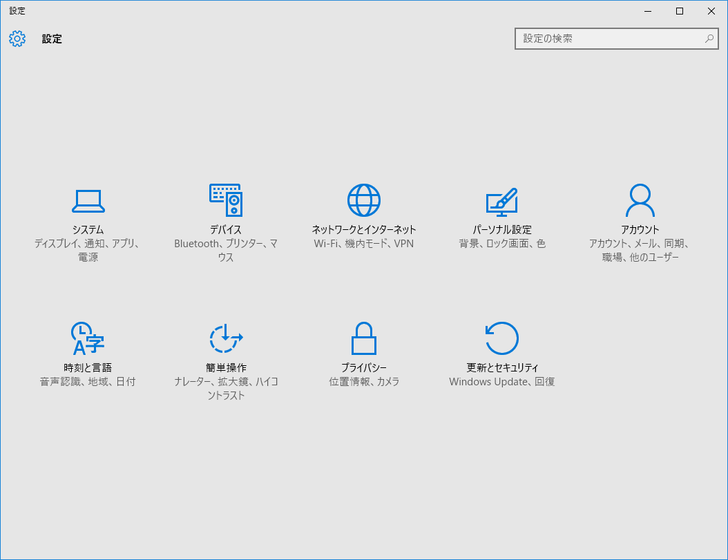Click the 設定 heading next to gear
Image resolution: width=728 pixels, height=560 pixels.
click(x=52, y=39)
